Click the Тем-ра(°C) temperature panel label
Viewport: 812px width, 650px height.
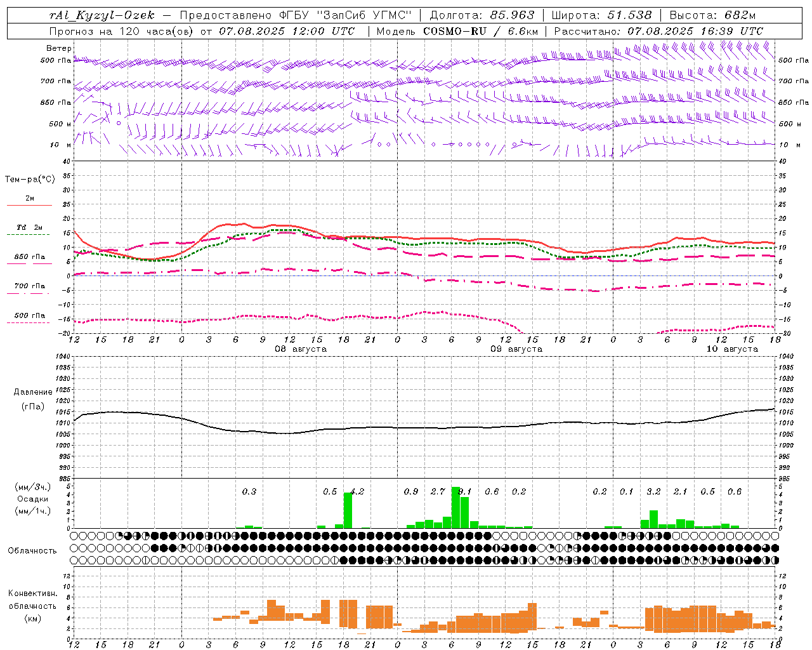30,180
